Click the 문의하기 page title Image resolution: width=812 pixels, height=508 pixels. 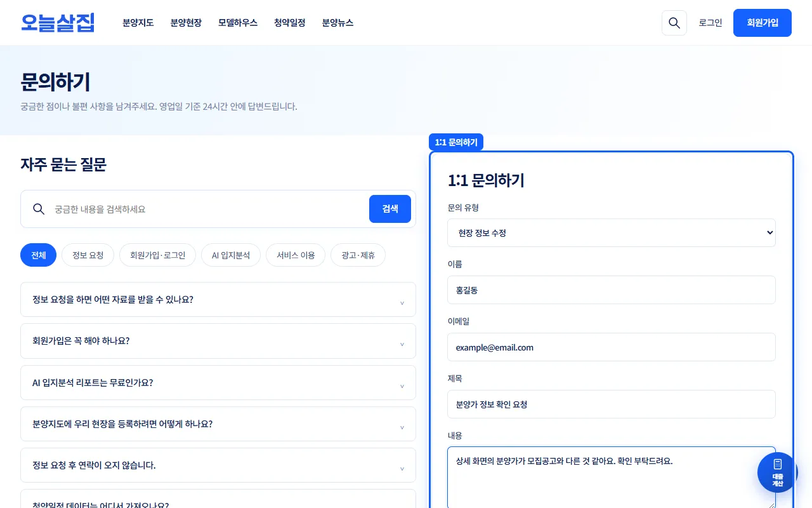(x=55, y=82)
